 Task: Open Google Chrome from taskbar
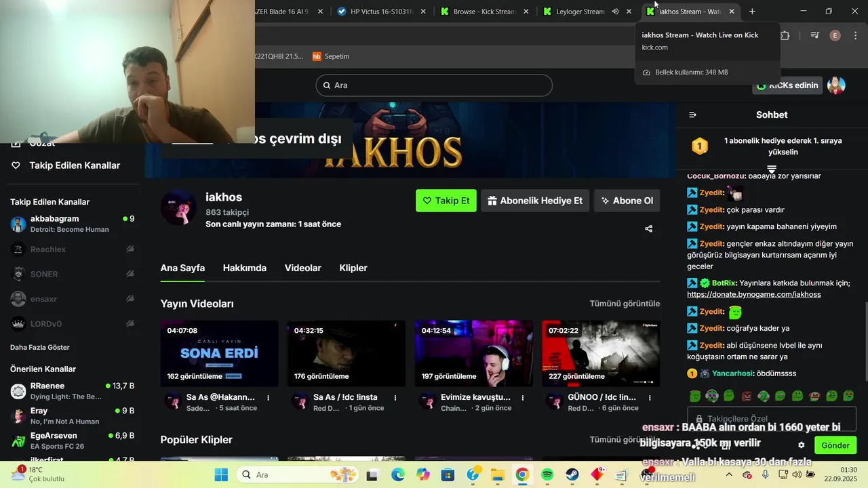pos(522,474)
